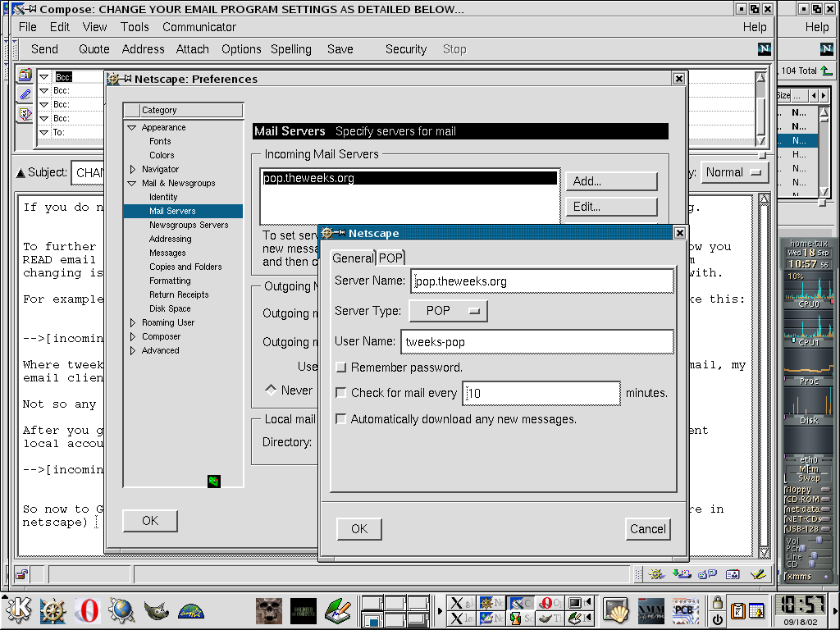Select Newsgroups Servers in the category tree
This screenshot has height=630, width=840.
(x=189, y=225)
